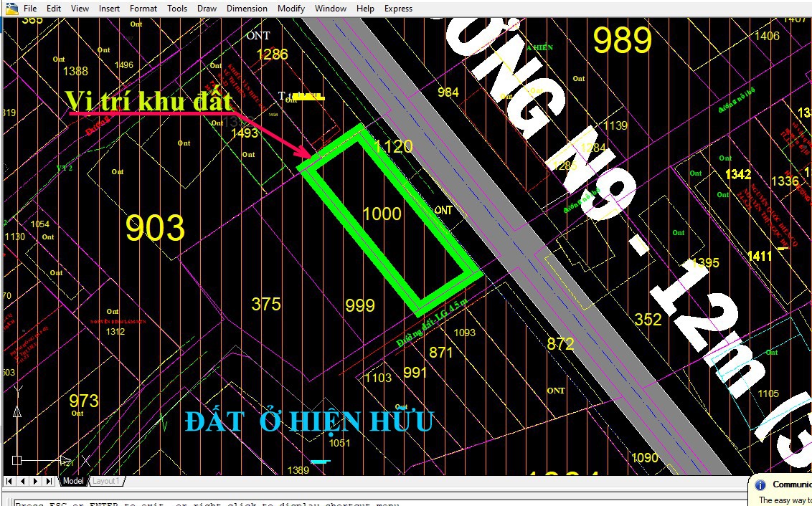Open the Dimension menu
812x506 pixels.
pos(247,9)
